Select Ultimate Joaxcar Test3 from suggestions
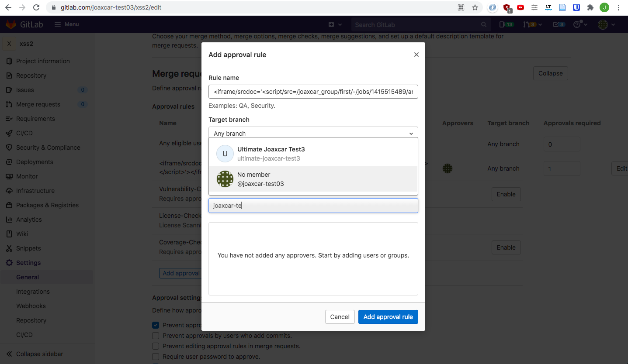 click(313, 154)
